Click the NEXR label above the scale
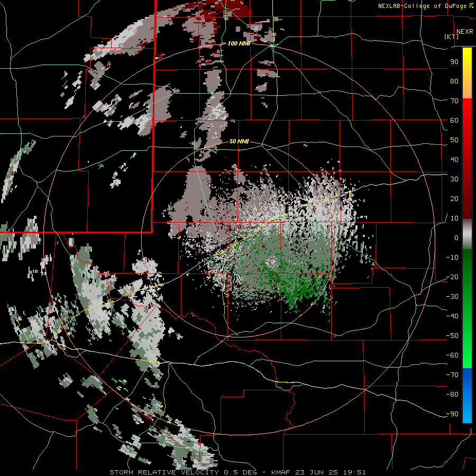The image size is (476, 476). pos(464,32)
